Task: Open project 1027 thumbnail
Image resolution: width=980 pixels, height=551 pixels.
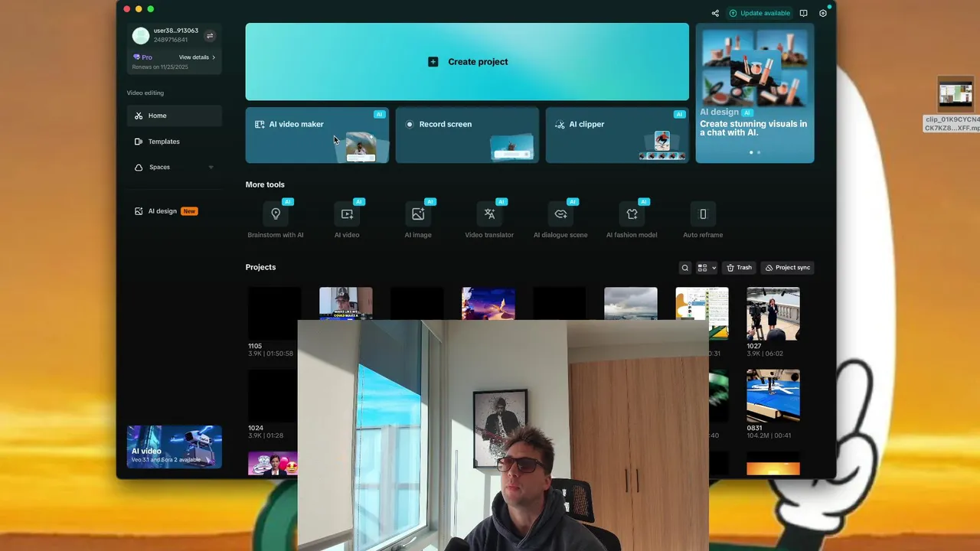Action: coord(773,313)
